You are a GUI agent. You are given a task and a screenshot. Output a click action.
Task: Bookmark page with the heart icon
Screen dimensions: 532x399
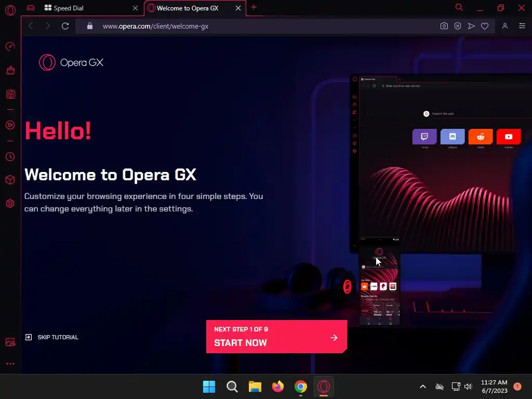(x=485, y=26)
